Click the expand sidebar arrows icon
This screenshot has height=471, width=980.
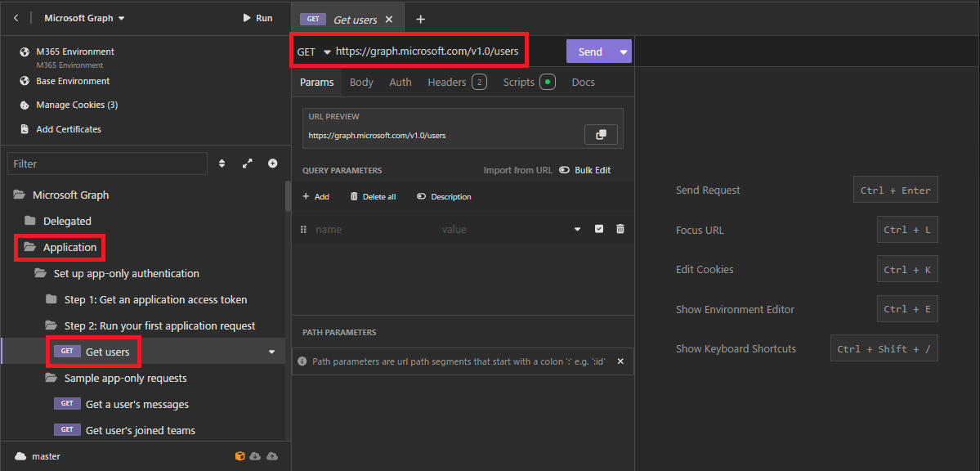coord(248,164)
